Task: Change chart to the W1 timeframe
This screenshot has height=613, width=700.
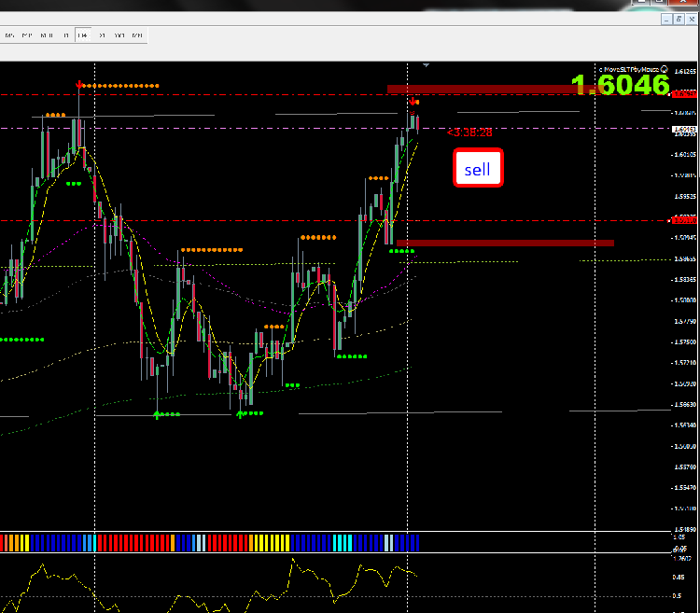Action: click(119, 35)
